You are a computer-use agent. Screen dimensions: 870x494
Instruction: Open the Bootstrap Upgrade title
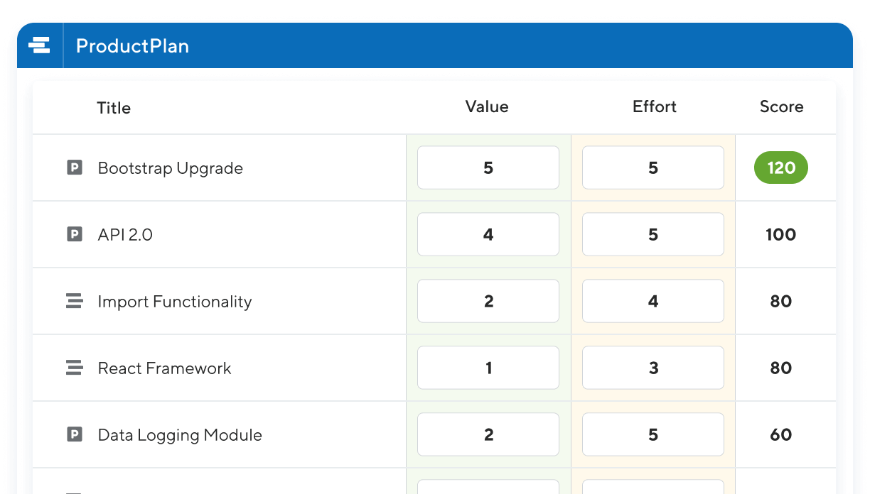(x=170, y=168)
